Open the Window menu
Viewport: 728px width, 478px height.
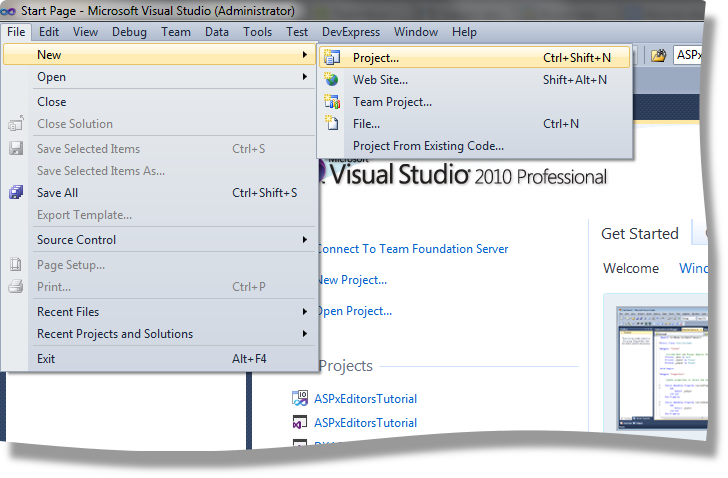tap(416, 32)
